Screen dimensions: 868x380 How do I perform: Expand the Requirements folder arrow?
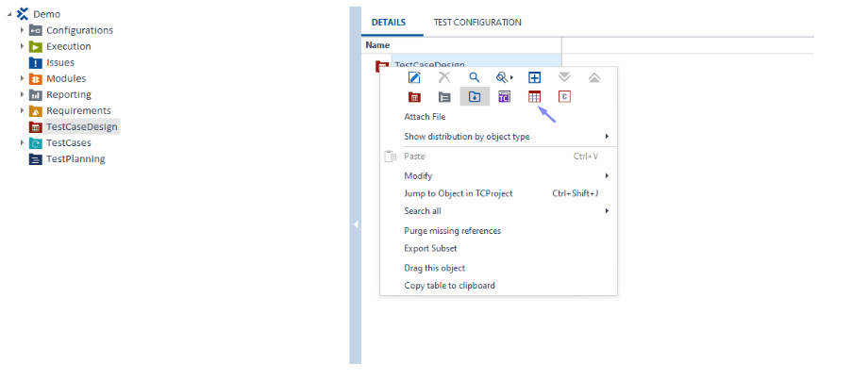[22, 110]
